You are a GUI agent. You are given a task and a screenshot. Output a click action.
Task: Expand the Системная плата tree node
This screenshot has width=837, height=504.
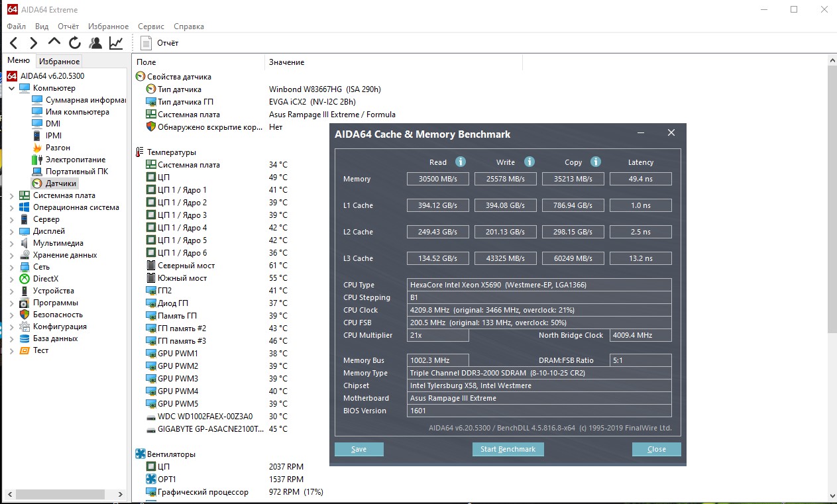pyautogui.click(x=12, y=195)
